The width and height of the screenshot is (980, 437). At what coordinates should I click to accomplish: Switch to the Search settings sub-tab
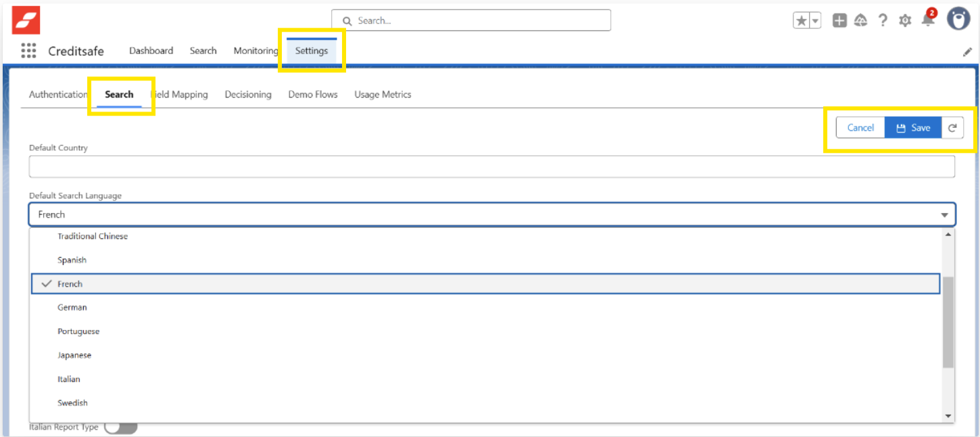coord(119,95)
